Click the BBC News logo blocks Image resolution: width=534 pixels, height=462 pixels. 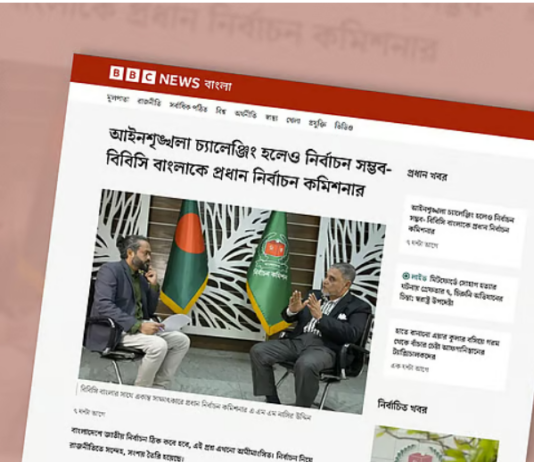(x=132, y=75)
